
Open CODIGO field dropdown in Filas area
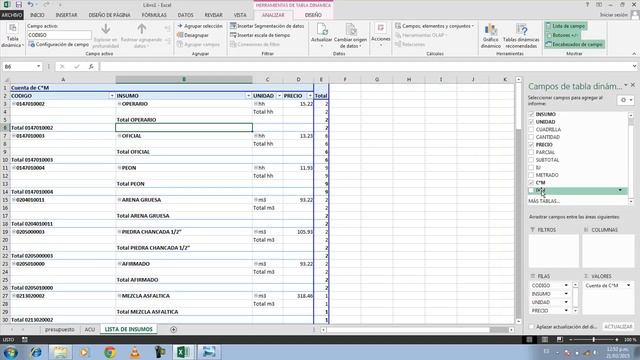point(566,285)
